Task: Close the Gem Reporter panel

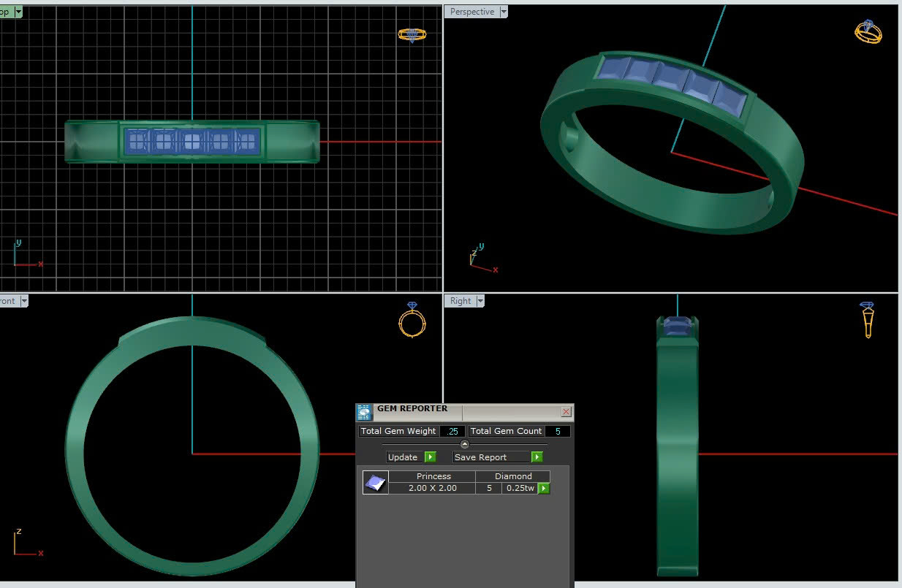Action: tap(566, 412)
